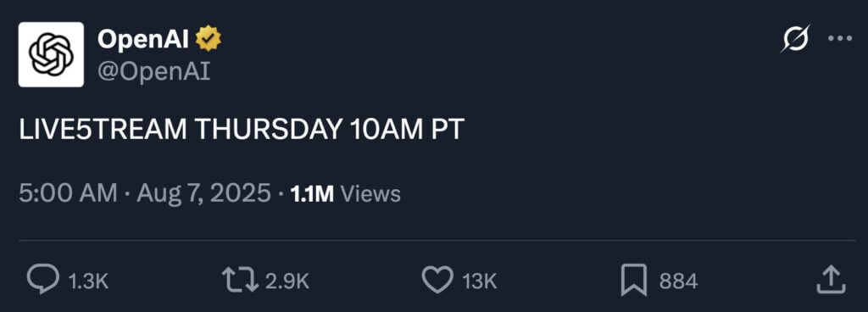
Task: Click the gold verified badge
Action: point(209,39)
